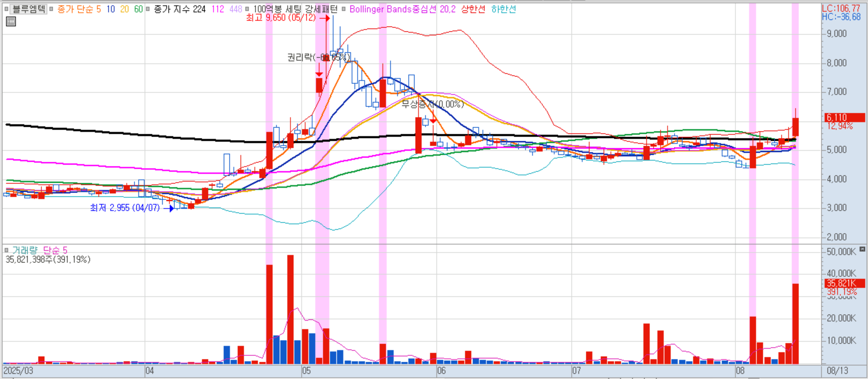Viewport: 868px width, 379px height.
Task: Click the 최저 2,955 (04/07) low annotation
Action: (x=125, y=208)
